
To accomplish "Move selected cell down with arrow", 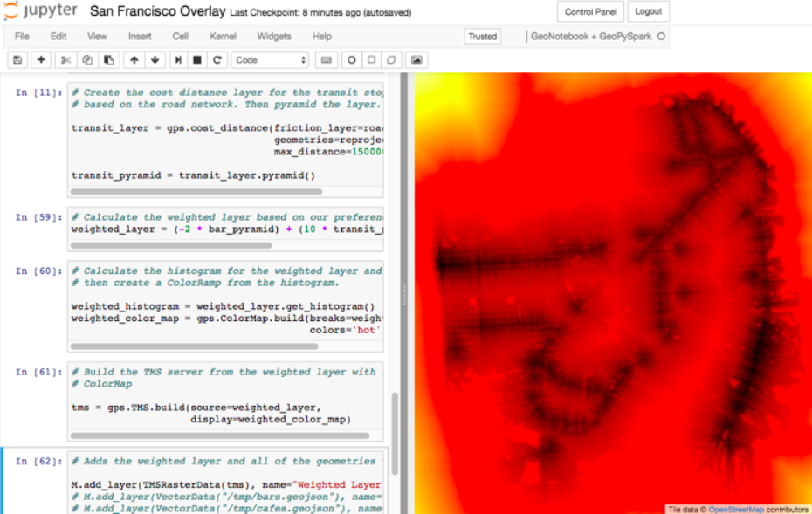I will pyautogui.click(x=155, y=60).
